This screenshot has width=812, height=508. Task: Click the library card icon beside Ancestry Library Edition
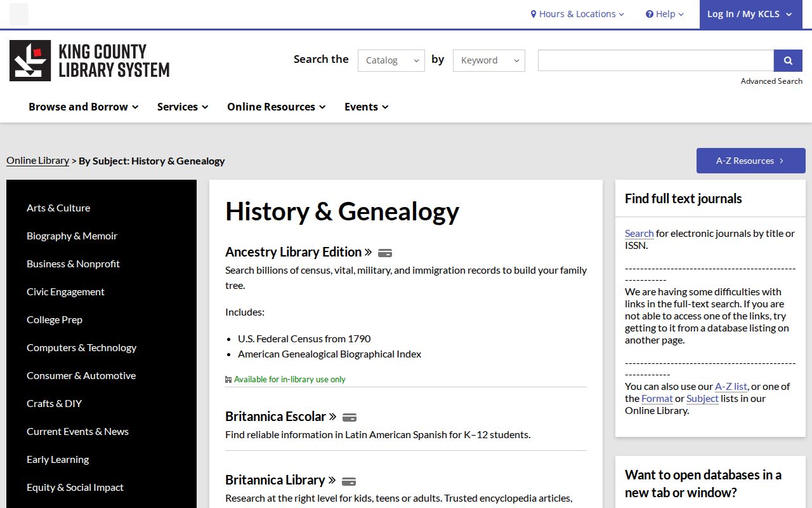click(x=385, y=253)
